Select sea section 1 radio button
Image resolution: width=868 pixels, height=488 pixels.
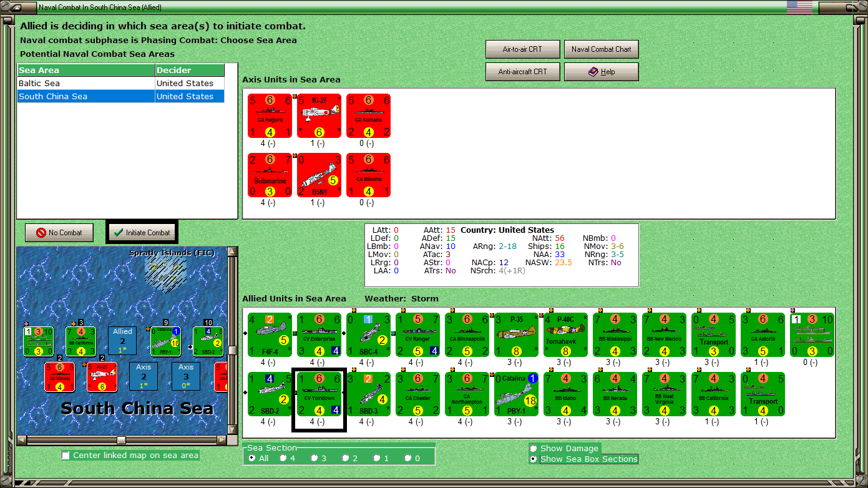pos(377,458)
